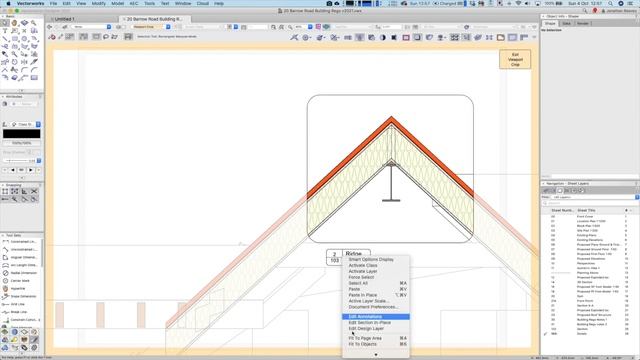Toggle Snap to Grid in Snapping palette
Image resolution: width=640 pixels, height=360 pixels.
click(x=5, y=191)
